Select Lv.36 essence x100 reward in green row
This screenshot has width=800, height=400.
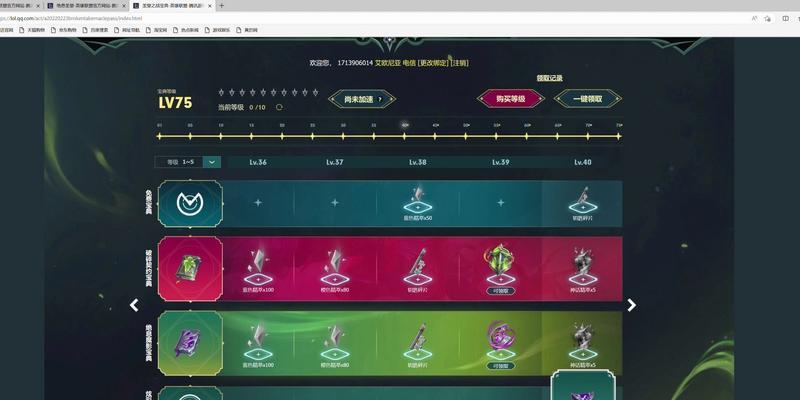click(x=258, y=346)
